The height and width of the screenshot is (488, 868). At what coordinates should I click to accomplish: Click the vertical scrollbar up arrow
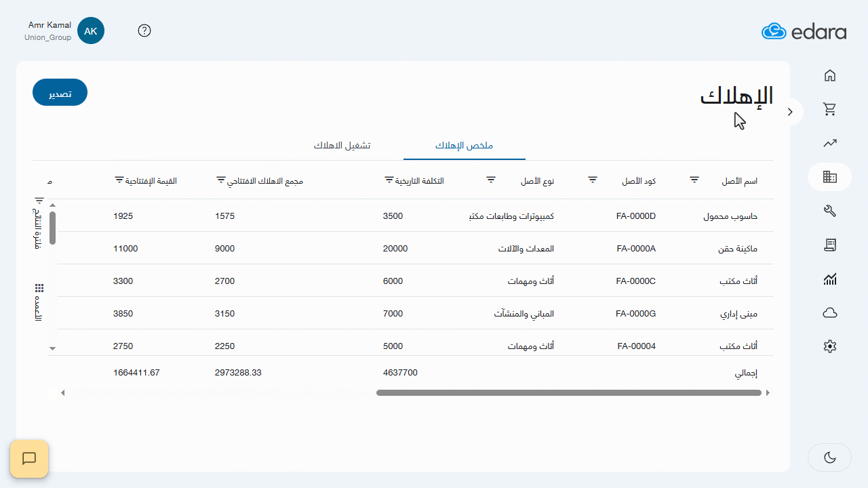[x=53, y=205]
